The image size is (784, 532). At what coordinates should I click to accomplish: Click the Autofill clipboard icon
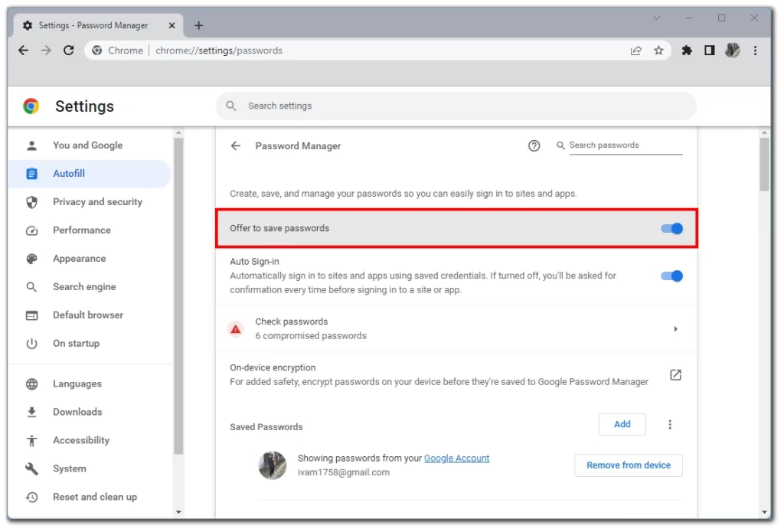pos(31,174)
